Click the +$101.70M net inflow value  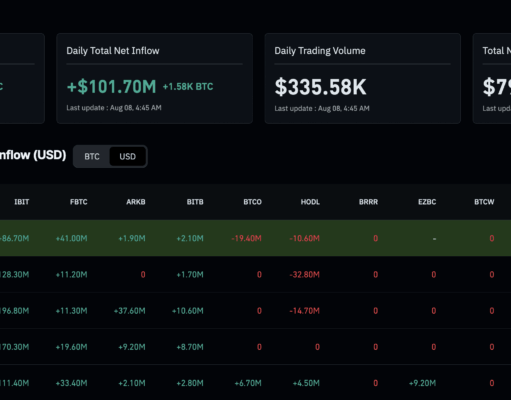[111, 87]
